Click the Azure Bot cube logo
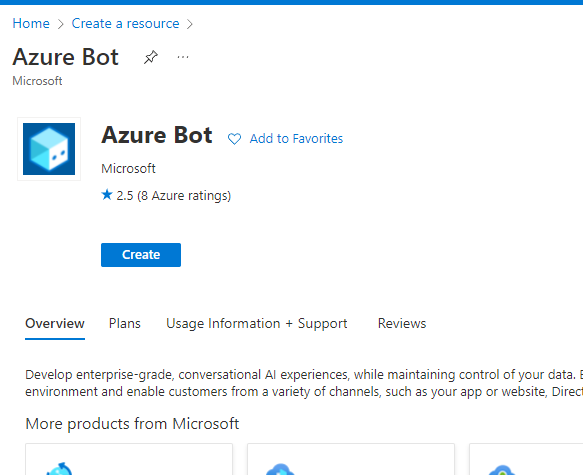The image size is (583, 475). pos(49,149)
